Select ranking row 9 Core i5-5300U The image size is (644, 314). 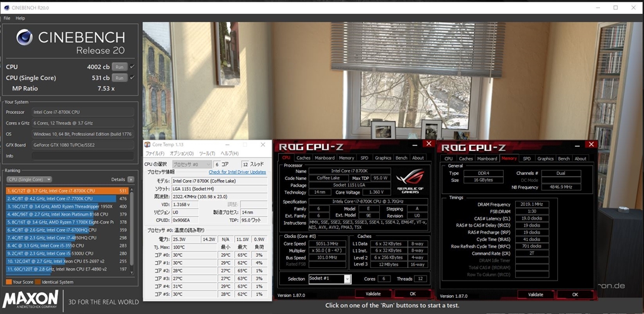pos(67,253)
